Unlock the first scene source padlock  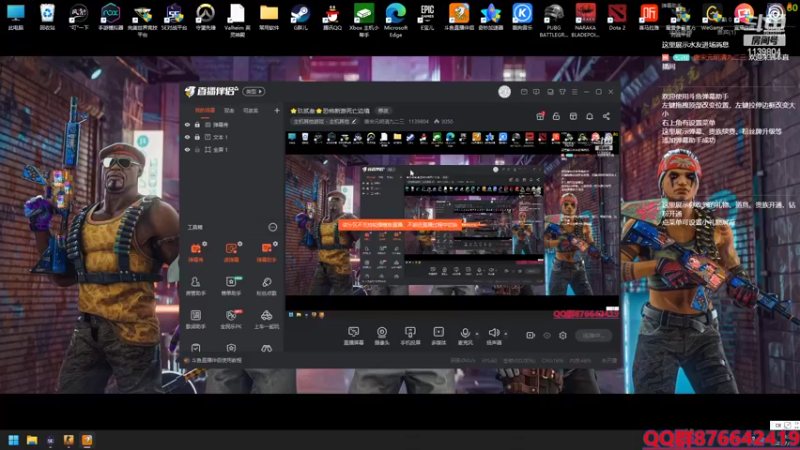pyautogui.click(x=197, y=124)
